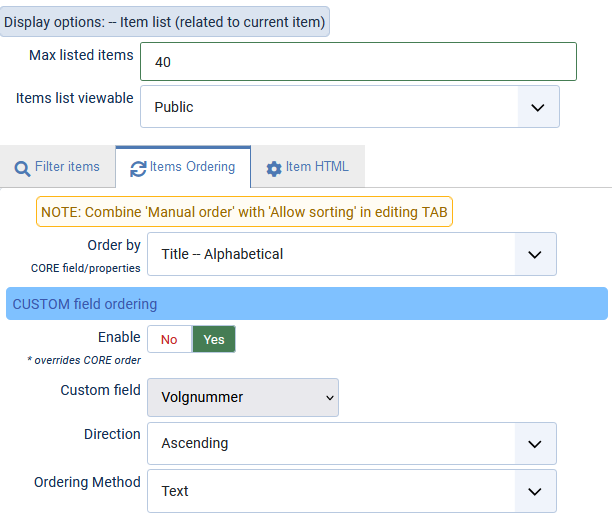Click the small caret in Volgnummer select
Screen dimensions: 612x521
coord(330,398)
